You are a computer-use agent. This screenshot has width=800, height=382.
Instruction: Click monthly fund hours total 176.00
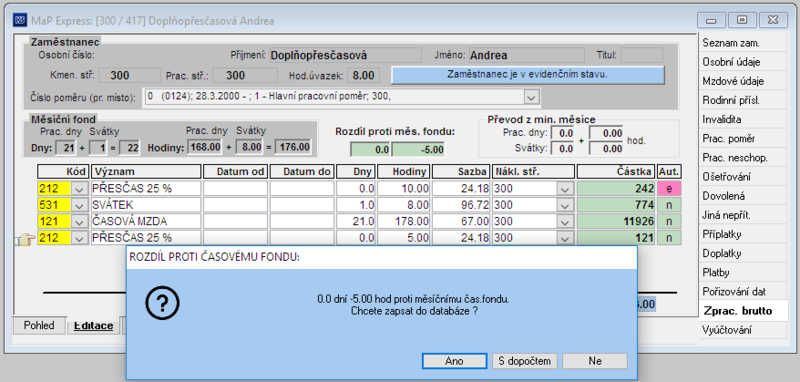pos(292,147)
